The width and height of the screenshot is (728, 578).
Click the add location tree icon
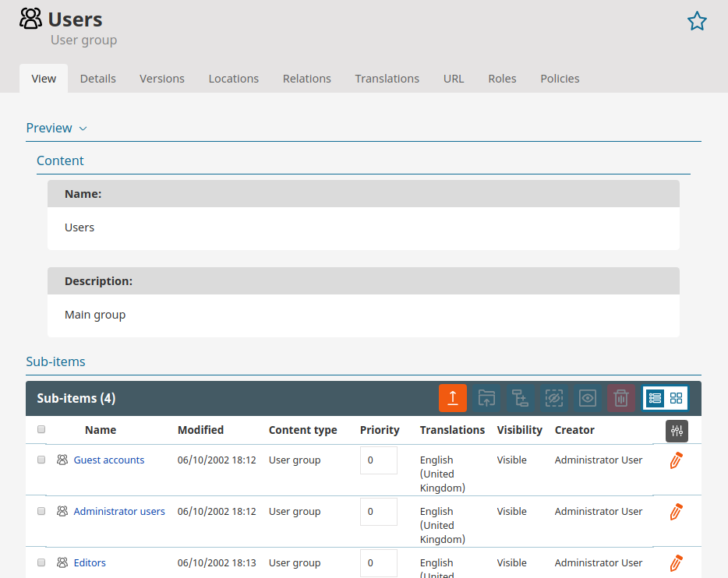[x=520, y=398]
